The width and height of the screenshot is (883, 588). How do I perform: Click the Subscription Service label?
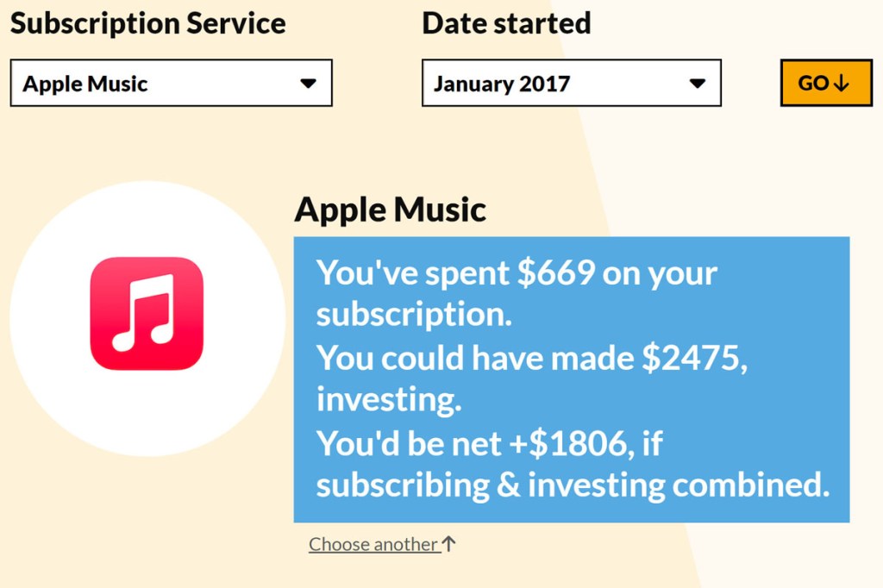point(148,23)
